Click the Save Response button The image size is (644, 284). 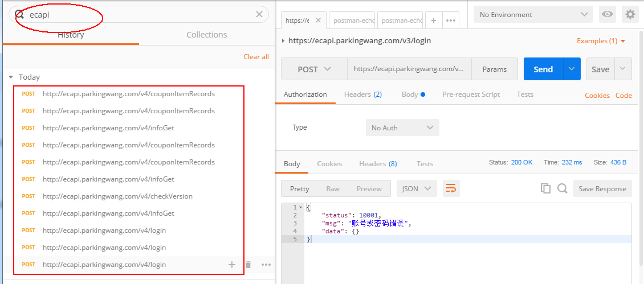[x=602, y=189]
